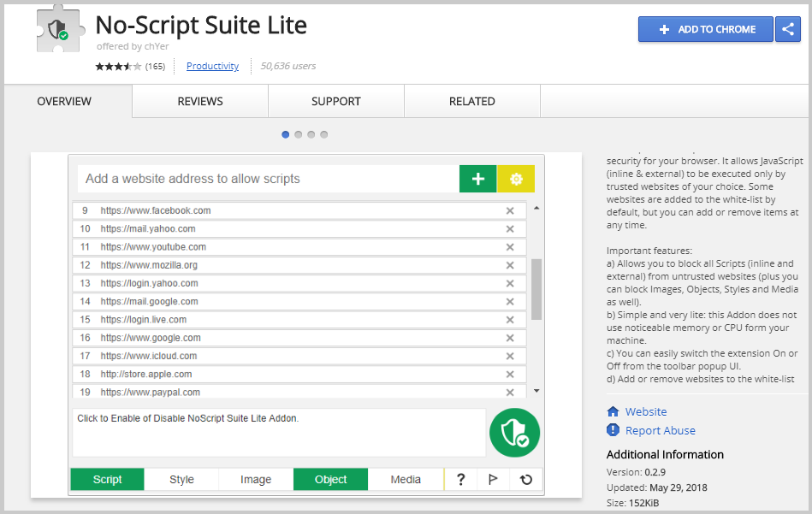Switch to the RELATED tab
This screenshot has height=514, width=812.
click(x=472, y=102)
